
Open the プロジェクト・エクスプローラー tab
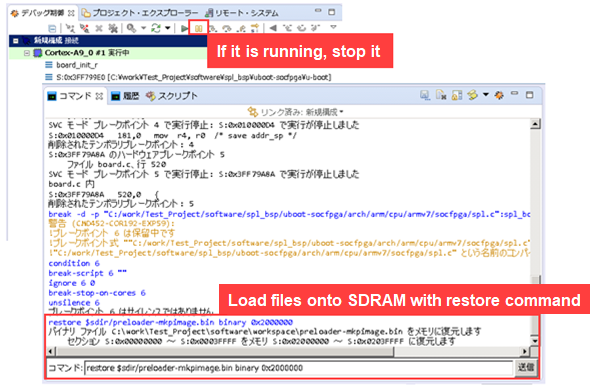[x=141, y=13]
